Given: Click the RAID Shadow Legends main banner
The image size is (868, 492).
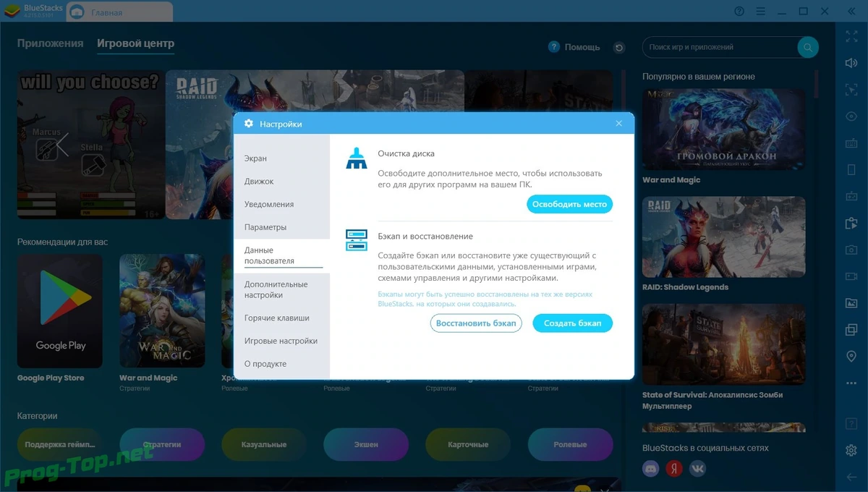Looking at the screenshot, I should point(315,144).
